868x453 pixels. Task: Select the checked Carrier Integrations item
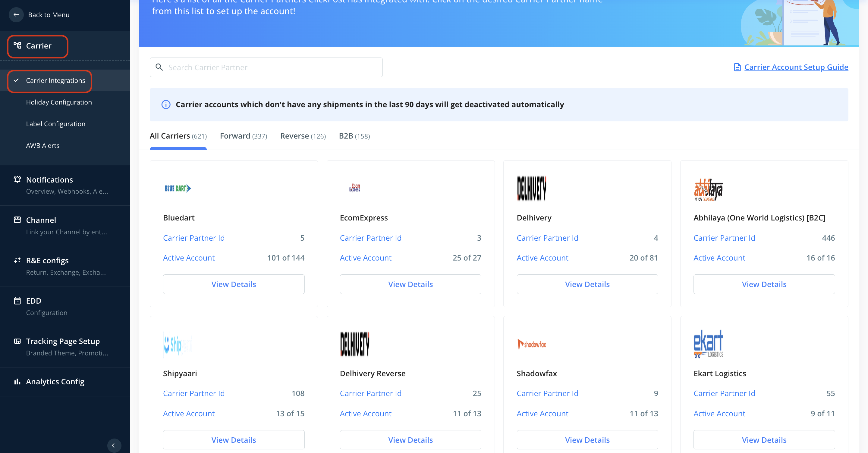point(55,80)
